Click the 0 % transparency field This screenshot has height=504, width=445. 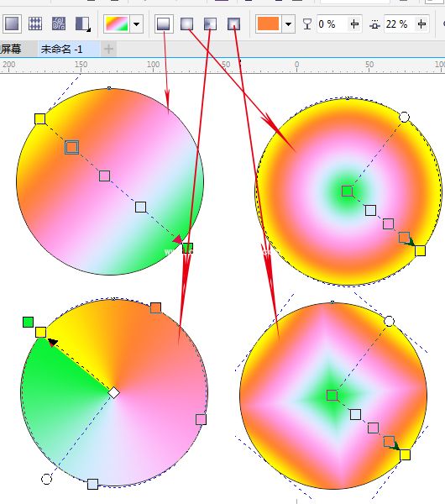[332, 24]
